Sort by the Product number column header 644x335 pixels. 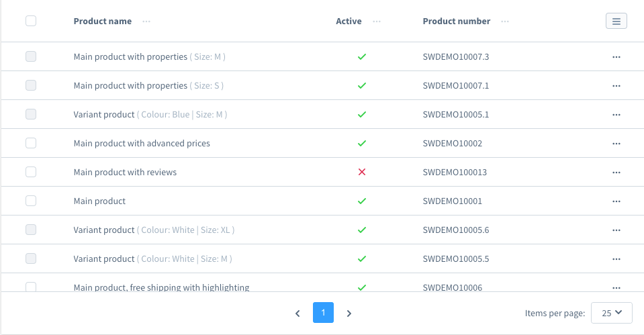tap(456, 21)
